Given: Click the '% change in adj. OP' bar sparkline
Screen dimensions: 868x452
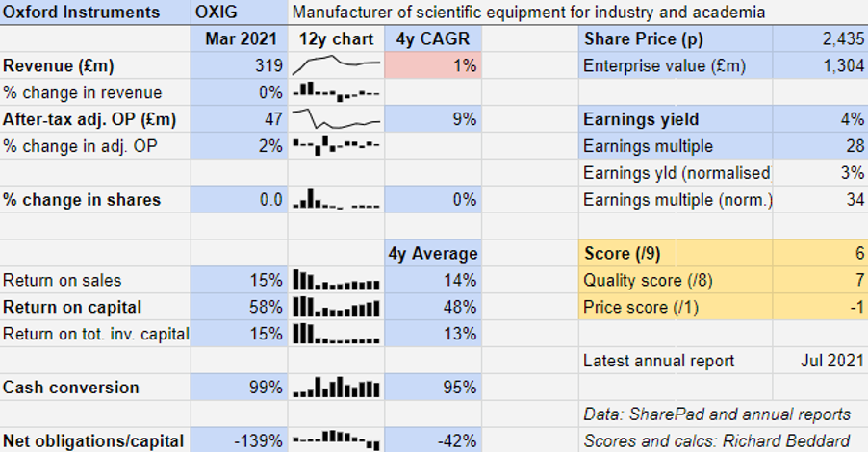Looking at the screenshot, I should (336, 145).
